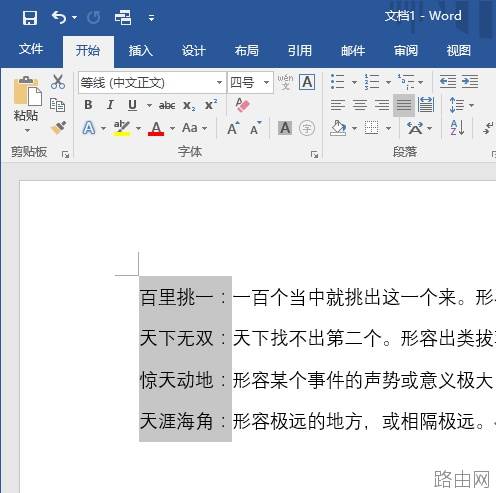Toggle subscript x₂ formatting

point(189,106)
